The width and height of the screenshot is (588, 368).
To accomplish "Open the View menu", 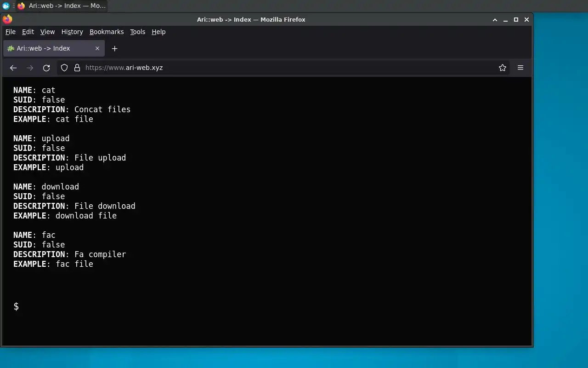I will tap(47, 32).
